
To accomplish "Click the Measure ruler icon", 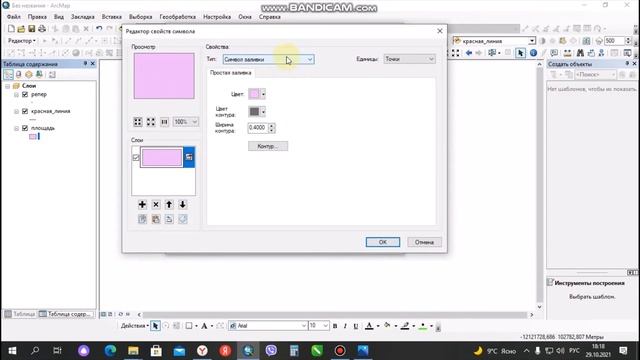I will point(567,53).
